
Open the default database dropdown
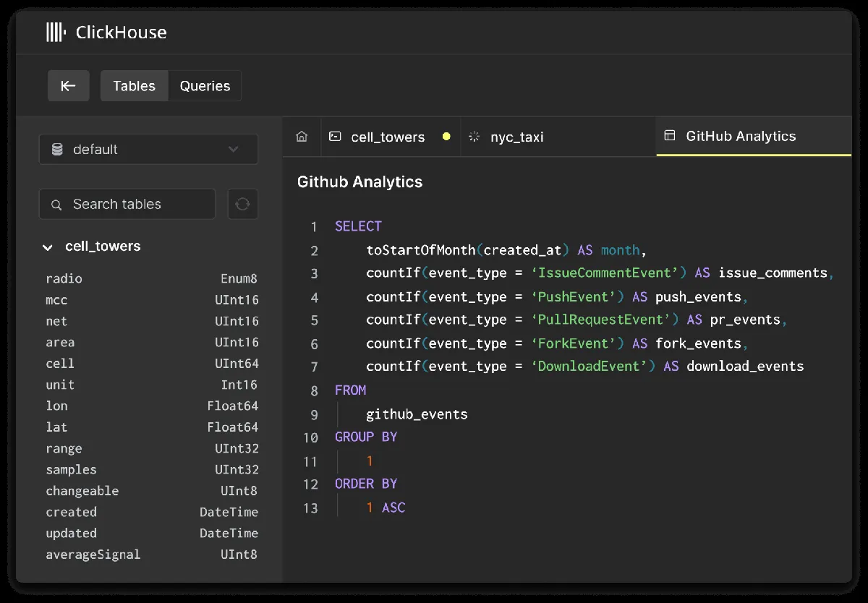148,149
